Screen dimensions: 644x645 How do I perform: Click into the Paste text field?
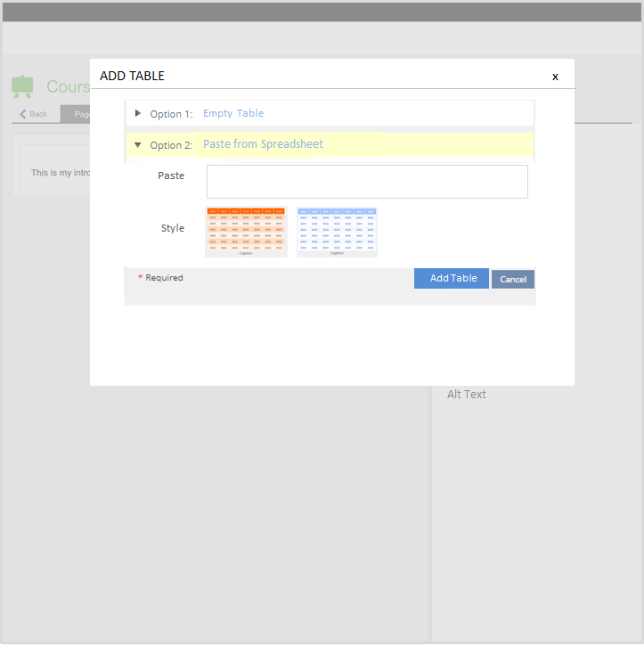pyautogui.click(x=367, y=182)
